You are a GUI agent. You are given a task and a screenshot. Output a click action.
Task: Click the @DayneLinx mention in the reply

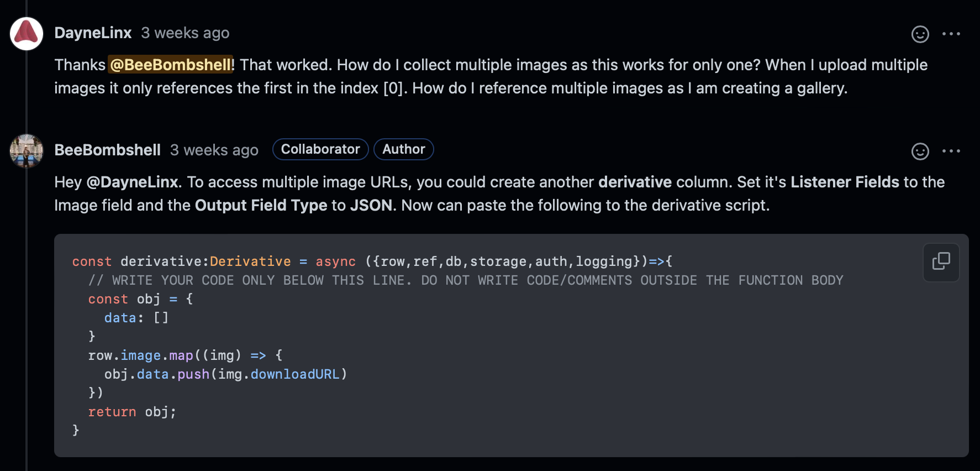tap(132, 182)
